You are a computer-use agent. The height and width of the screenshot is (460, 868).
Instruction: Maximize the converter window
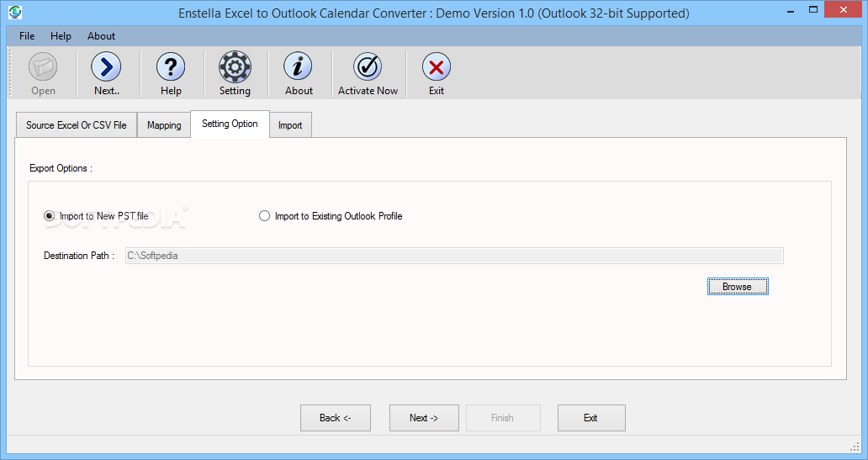point(813,10)
